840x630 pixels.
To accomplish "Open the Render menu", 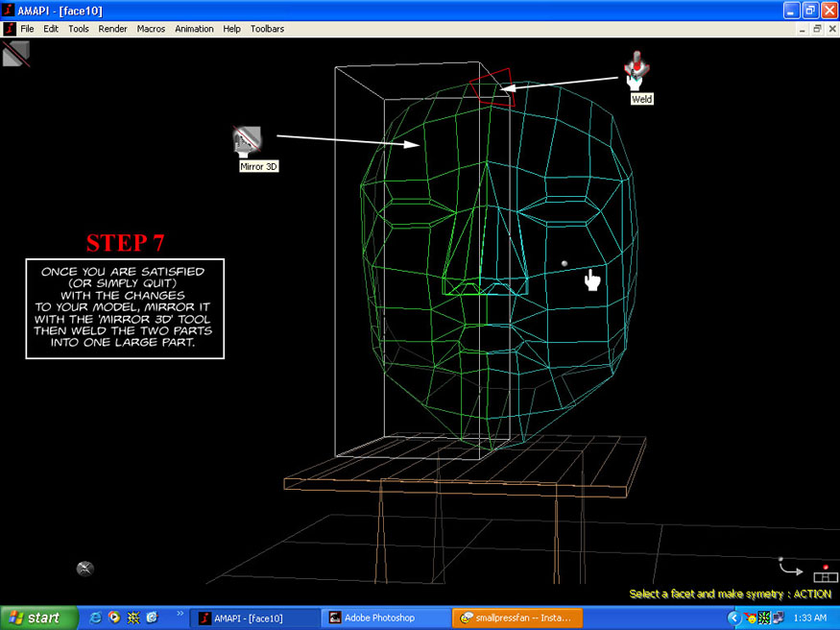I will point(112,29).
